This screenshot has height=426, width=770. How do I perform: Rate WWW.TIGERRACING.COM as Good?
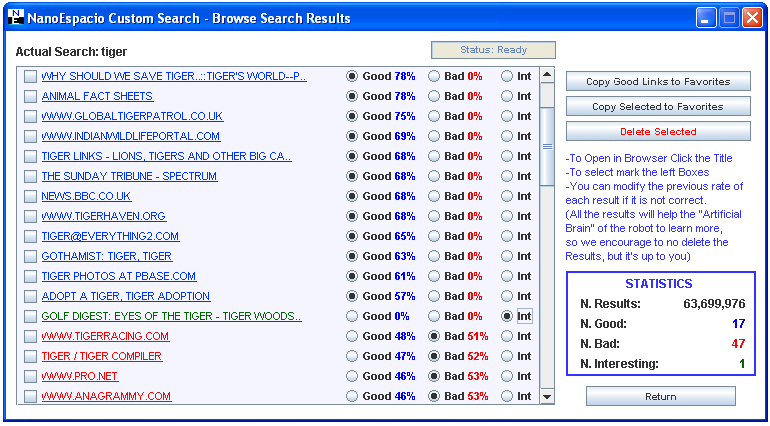352,337
